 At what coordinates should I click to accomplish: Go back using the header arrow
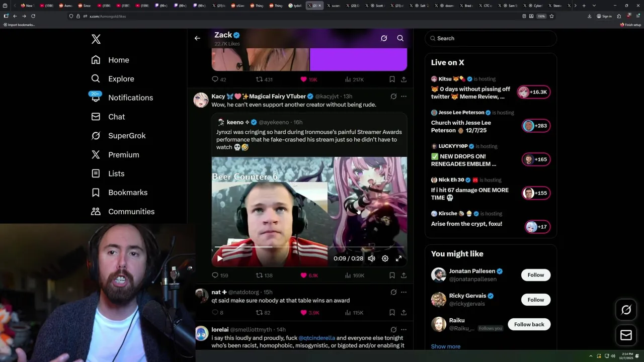click(197, 38)
